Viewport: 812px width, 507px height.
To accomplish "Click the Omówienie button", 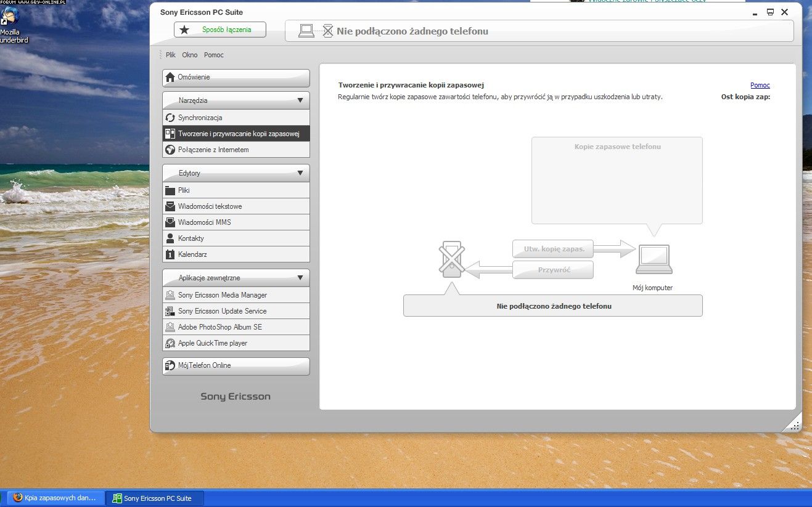I will [236, 78].
